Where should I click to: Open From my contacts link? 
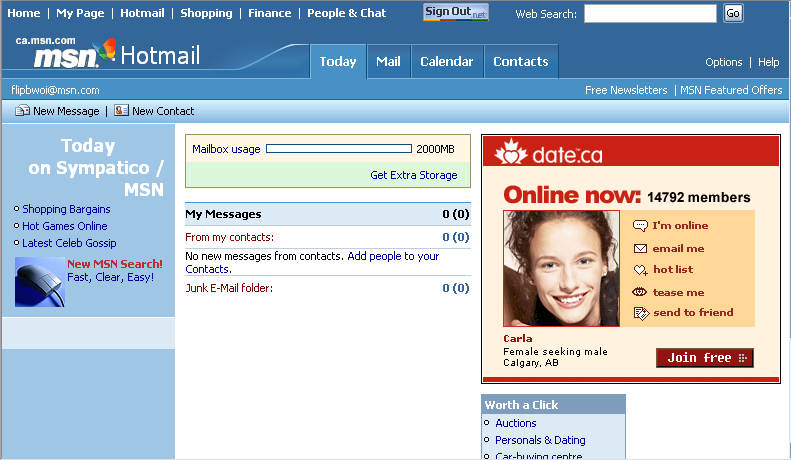(230, 237)
